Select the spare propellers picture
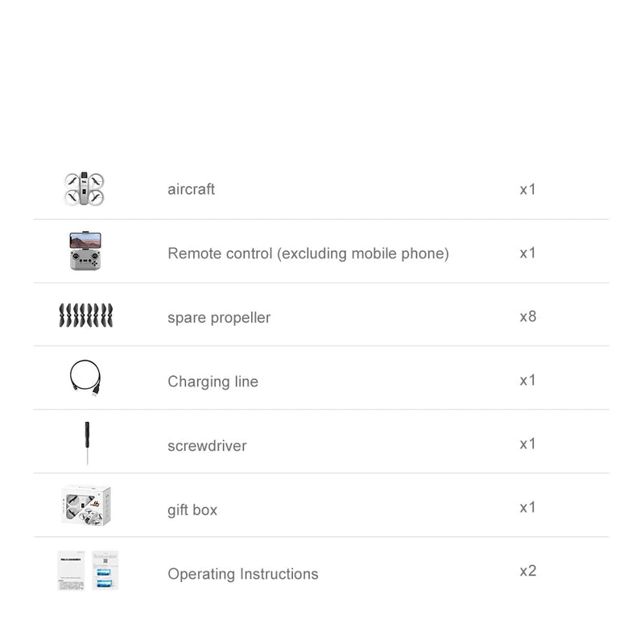This screenshot has width=644, height=644. 85,316
